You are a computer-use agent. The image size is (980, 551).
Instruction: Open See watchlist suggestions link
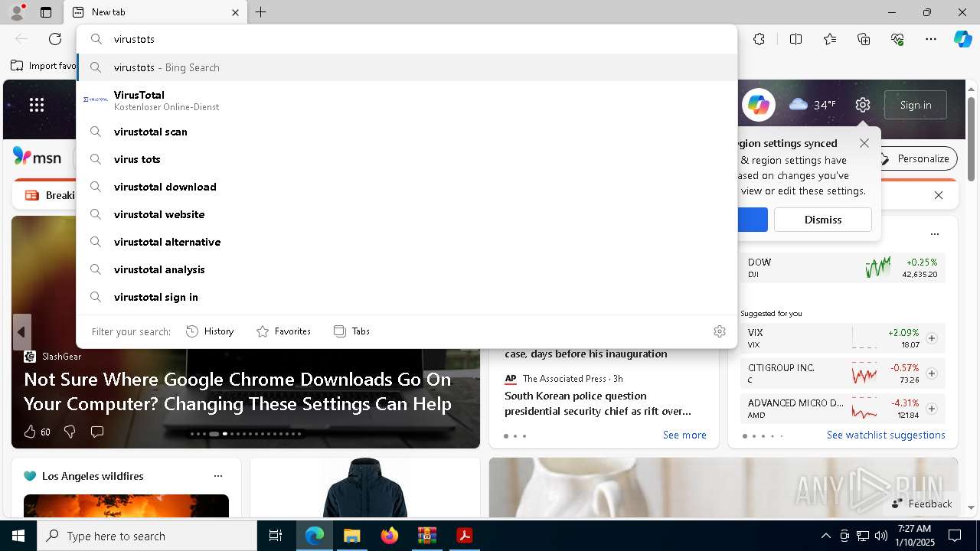[x=886, y=435]
